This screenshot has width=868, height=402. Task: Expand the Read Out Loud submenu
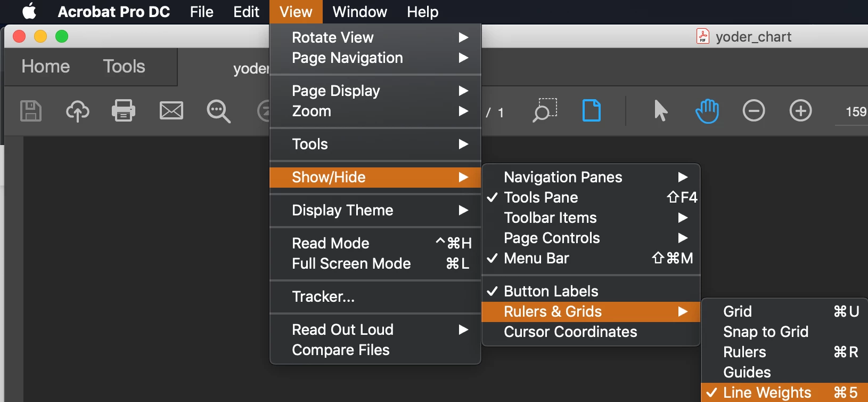point(375,329)
